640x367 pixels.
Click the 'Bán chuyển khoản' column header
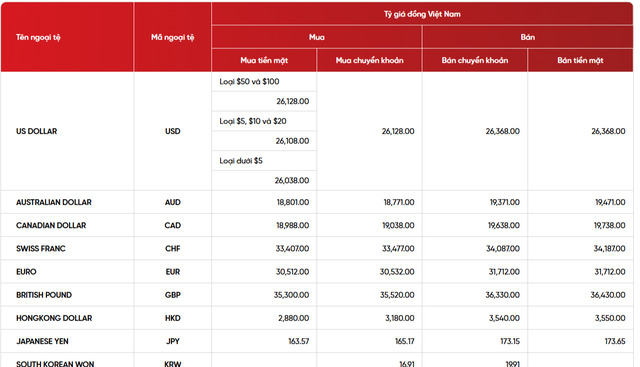pyautogui.click(x=475, y=60)
